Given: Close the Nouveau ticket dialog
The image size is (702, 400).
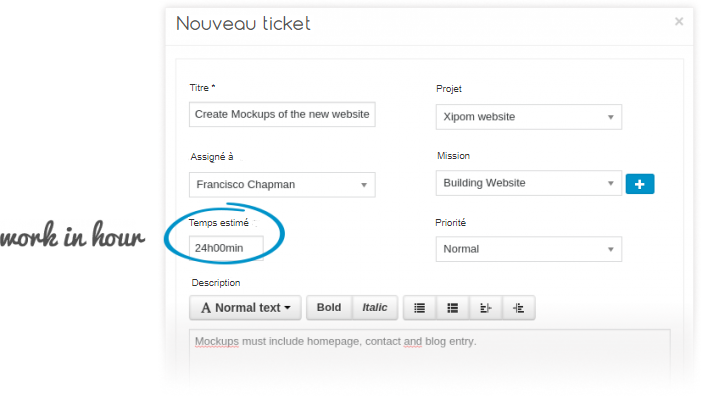Looking at the screenshot, I should click(679, 21).
